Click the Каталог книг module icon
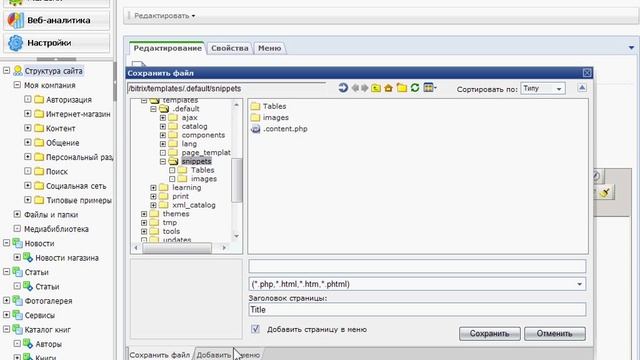This screenshot has width=640, height=360. pyautogui.click(x=18, y=329)
